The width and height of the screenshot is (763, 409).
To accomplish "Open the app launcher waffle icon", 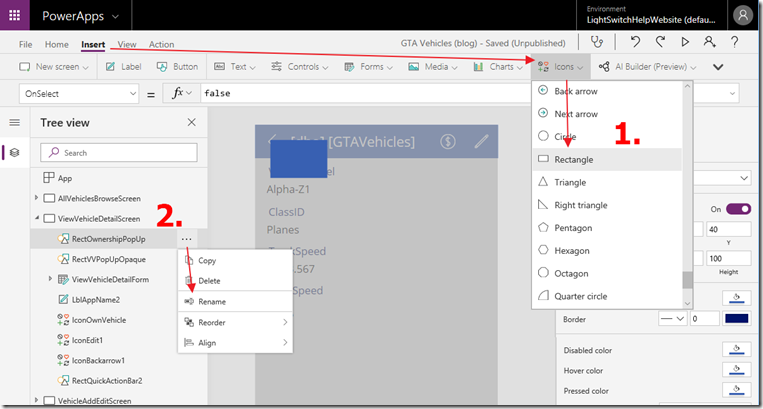I will point(15,15).
